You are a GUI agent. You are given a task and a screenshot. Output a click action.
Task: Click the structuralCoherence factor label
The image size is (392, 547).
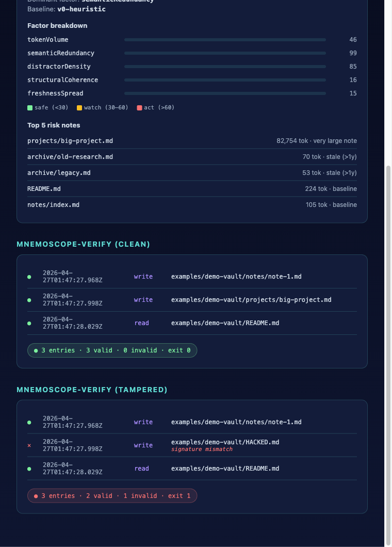pyautogui.click(x=63, y=80)
